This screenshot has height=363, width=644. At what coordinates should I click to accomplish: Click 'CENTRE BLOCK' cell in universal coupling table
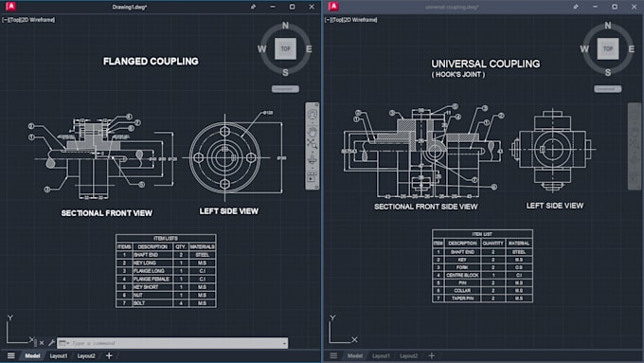click(x=462, y=275)
